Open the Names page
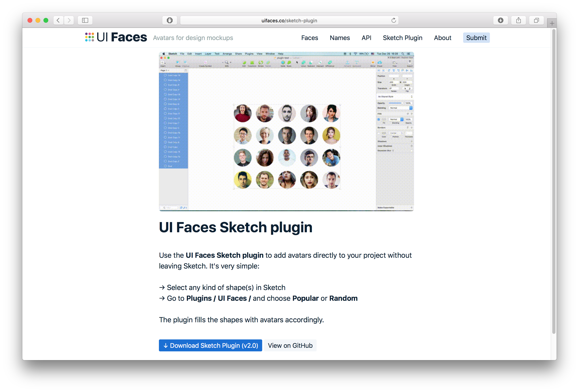Image resolution: width=579 pixels, height=392 pixels. 340,38
